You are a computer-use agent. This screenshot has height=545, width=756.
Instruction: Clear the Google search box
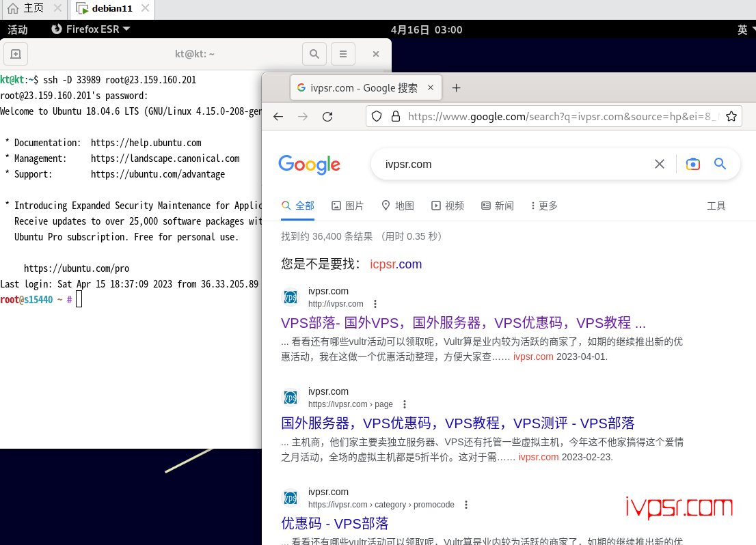coord(660,165)
